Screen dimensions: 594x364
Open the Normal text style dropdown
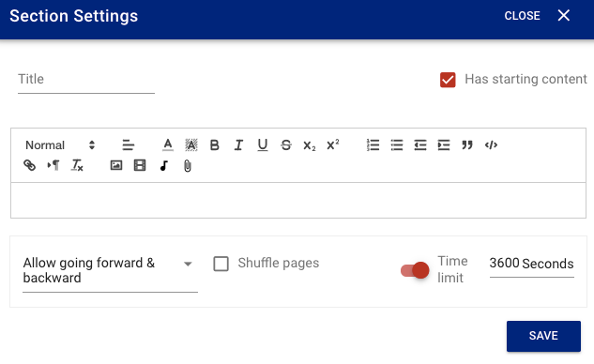coord(60,145)
